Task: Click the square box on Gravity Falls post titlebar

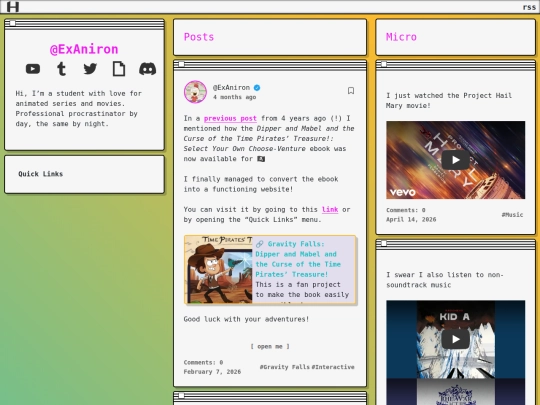Action: [x=181, y=64]
